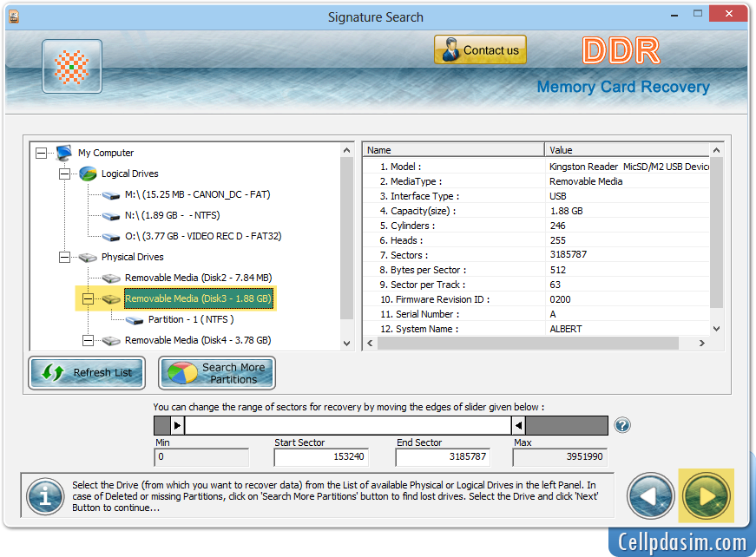This screenshot has width=756, height=557.
Task: Click the title bar application icon
Action: pos(14,16)
